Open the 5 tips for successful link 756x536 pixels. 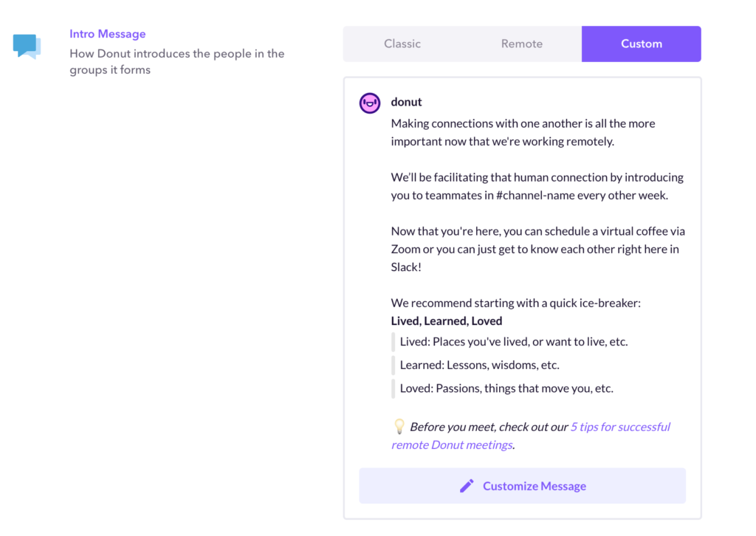(620, 427)
